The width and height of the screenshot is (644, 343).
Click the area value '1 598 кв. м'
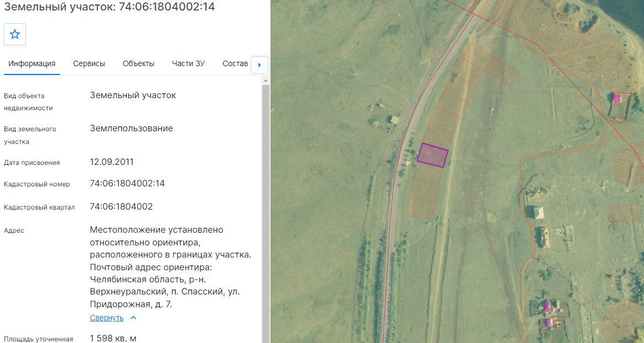point(113,339)
